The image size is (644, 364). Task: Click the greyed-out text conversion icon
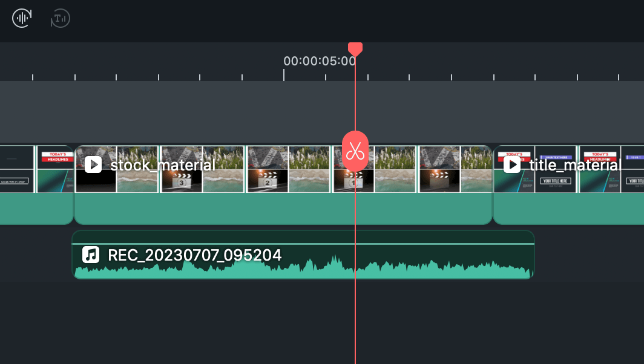(x=60, y=18)
